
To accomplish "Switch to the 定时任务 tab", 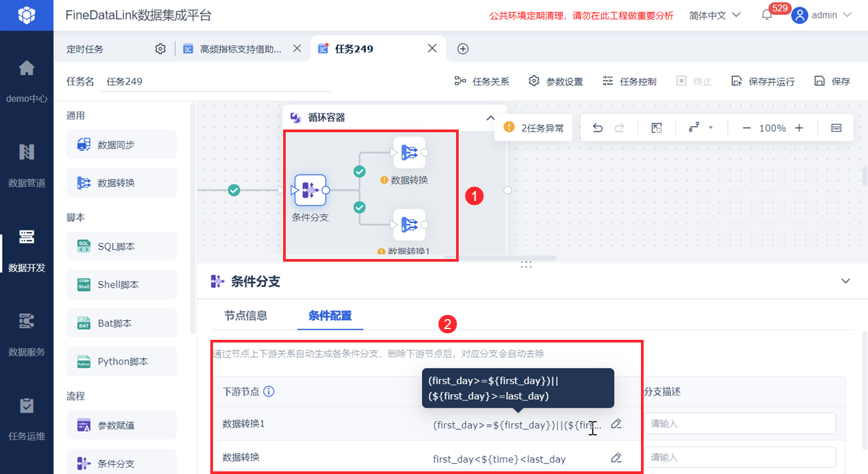I will pyautogui.click(x=85, y=49).
